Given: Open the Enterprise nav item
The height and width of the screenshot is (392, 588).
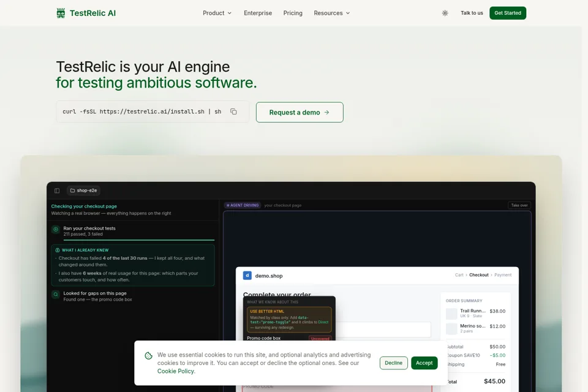Looking at the screenshot, I should (x=258, y=13).
